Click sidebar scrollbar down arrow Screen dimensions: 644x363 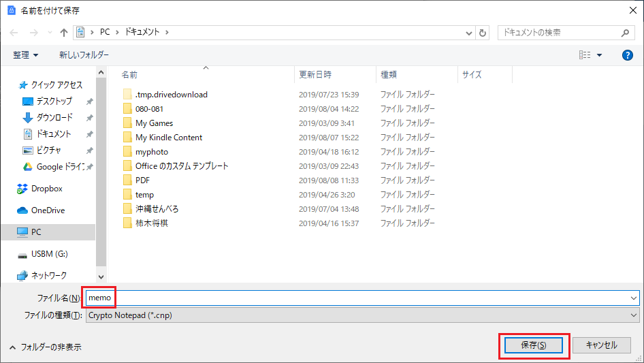[101, 277]
